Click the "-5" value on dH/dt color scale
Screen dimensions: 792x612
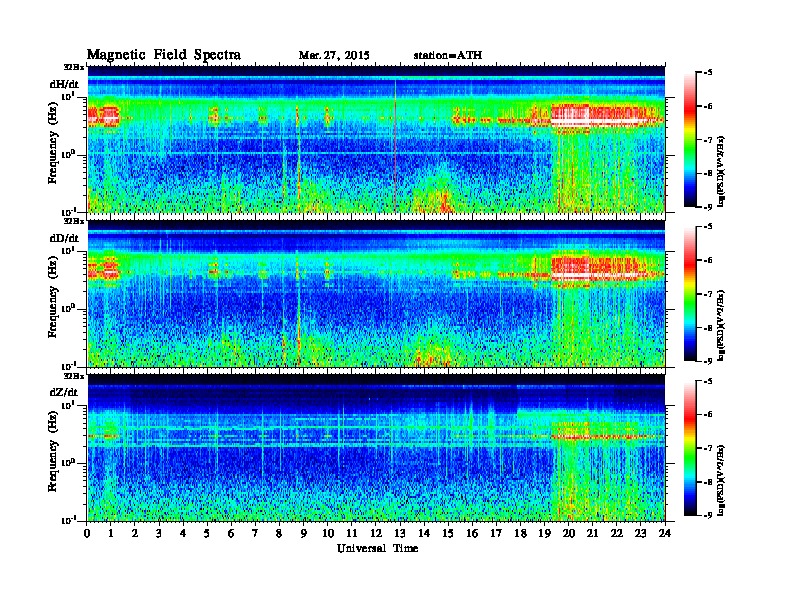tap(708, 72)
